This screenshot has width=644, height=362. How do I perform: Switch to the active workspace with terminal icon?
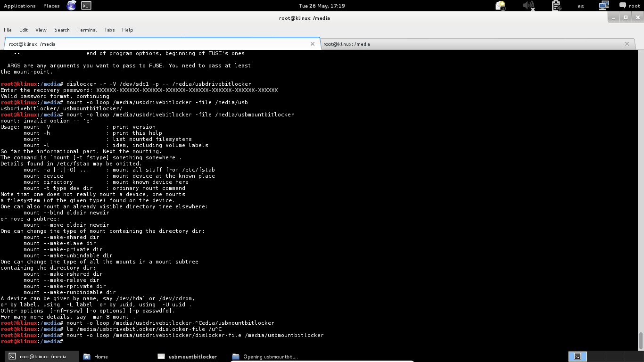pos(578,356)
